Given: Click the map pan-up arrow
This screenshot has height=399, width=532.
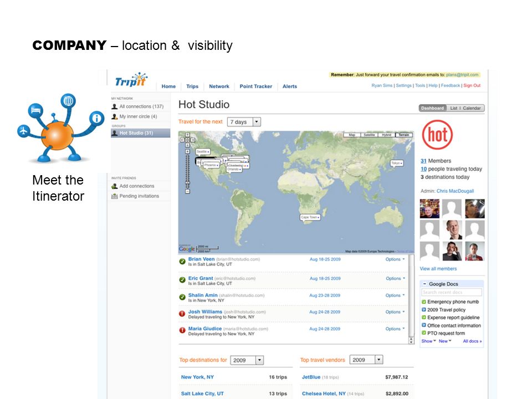Looking at the screenshot, I should pos(187,135).
